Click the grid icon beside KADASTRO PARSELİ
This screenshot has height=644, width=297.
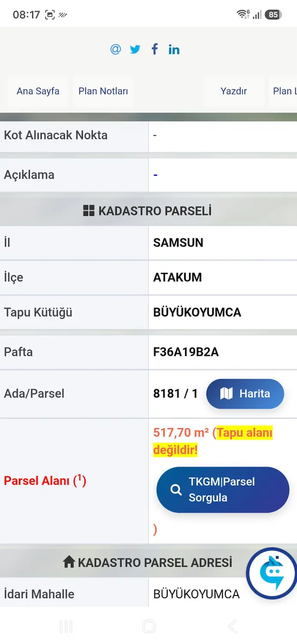88,211
